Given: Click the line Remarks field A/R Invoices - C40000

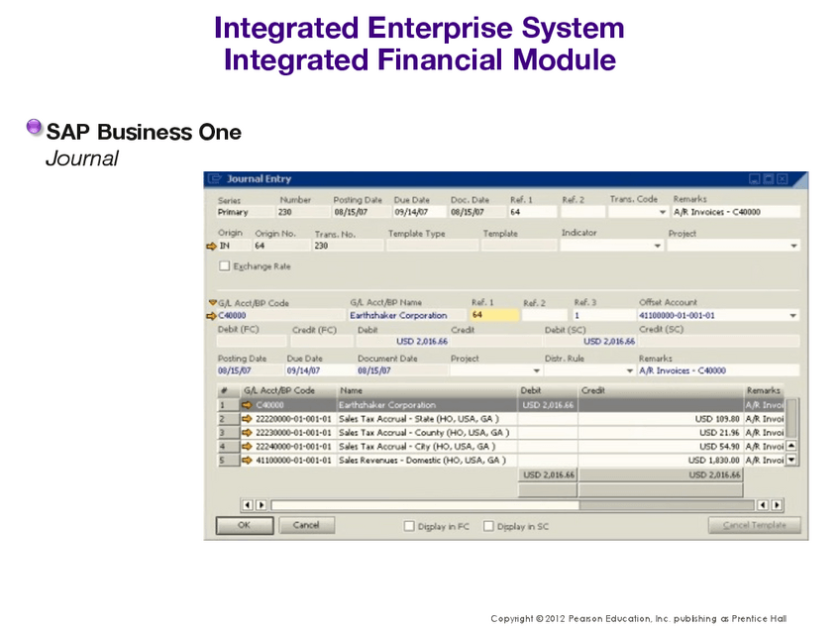Looking at the screenshot, I should [718, 370].
